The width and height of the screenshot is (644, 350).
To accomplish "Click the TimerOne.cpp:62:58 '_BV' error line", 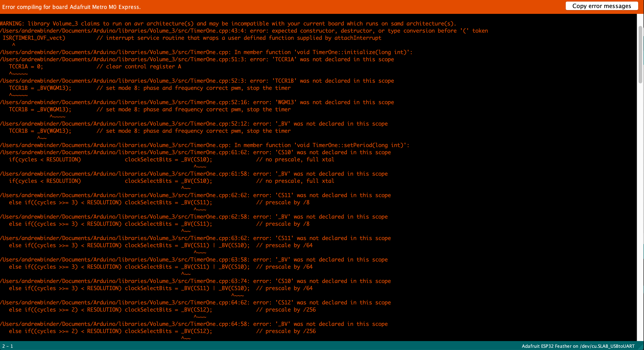I will click(x=194, y=217).
